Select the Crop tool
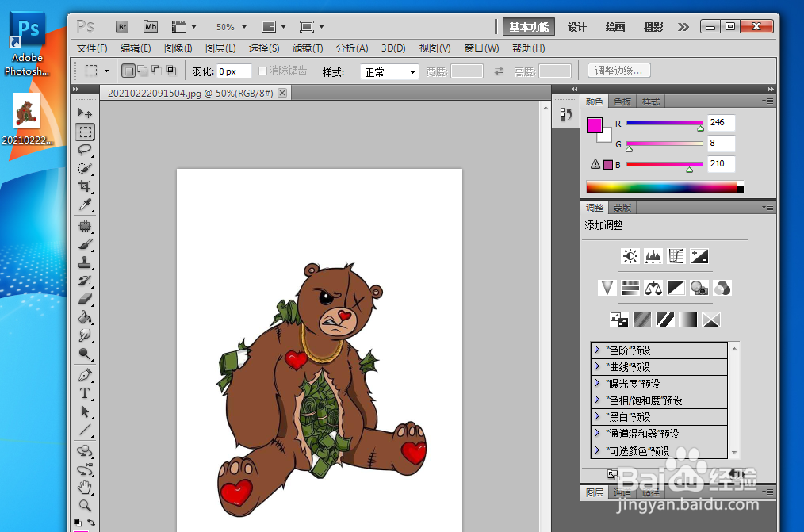Image resolution: width=804 pixels, height=532 pixels. click(x=85, y=186)
